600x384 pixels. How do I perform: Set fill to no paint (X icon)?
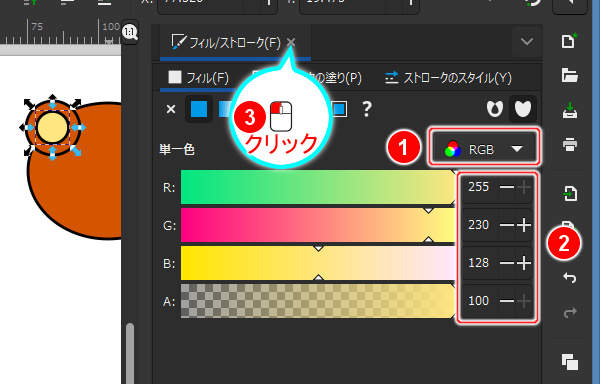click(x=171, y=109)
